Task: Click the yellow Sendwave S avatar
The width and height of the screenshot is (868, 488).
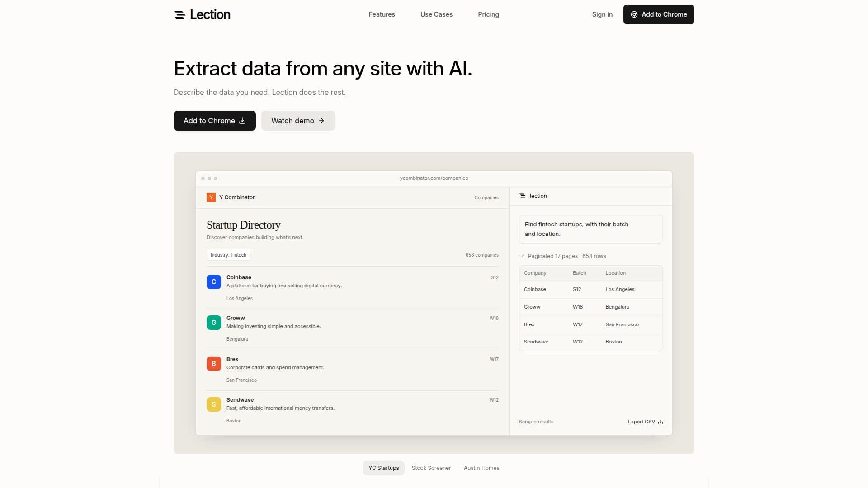Action: coord(214,404)
